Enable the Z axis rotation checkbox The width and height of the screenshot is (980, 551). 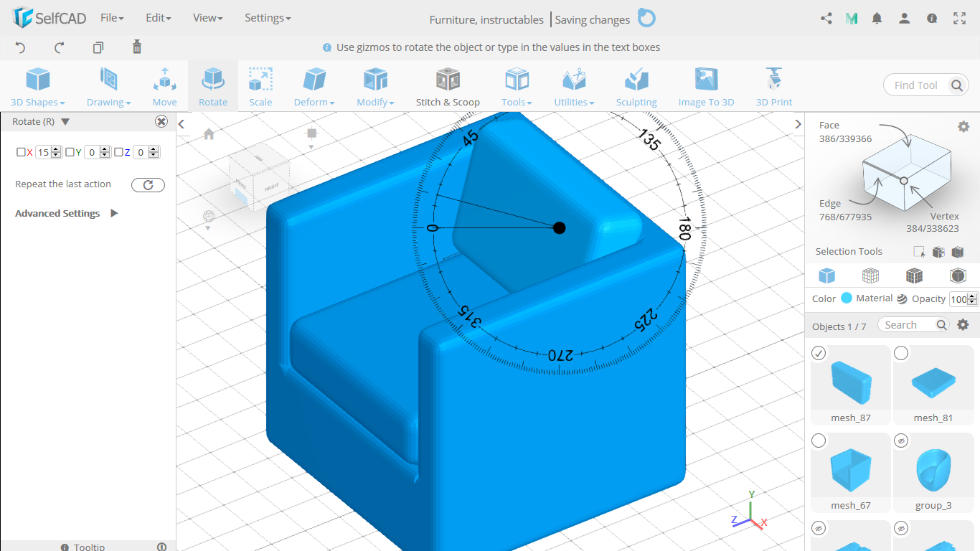tap(118, 152)
